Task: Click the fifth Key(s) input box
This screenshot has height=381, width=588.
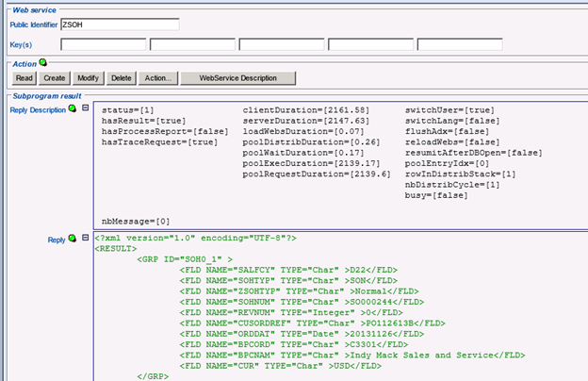Action: point(459,44)
